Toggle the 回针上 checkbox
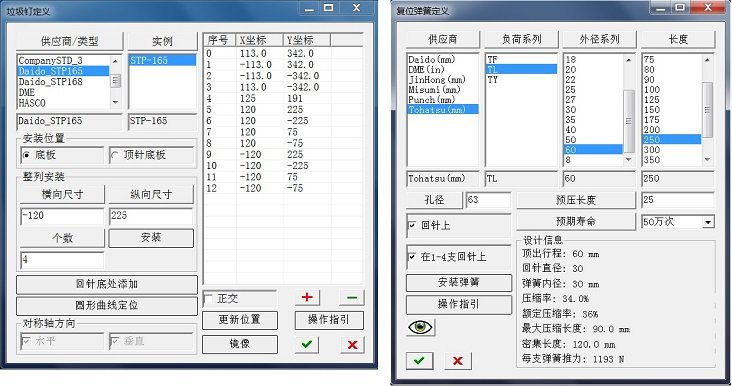The width and height of the screenshot is (732, 386). point(412,225)
